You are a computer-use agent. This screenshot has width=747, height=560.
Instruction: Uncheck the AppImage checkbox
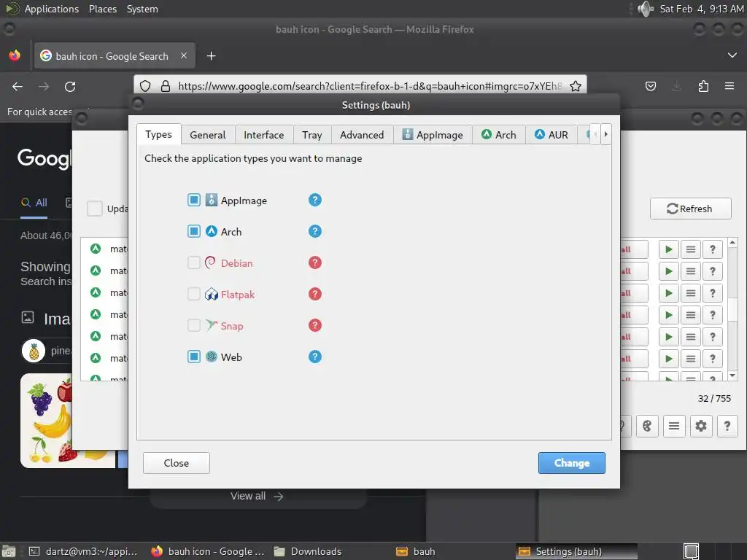[194, 200]
